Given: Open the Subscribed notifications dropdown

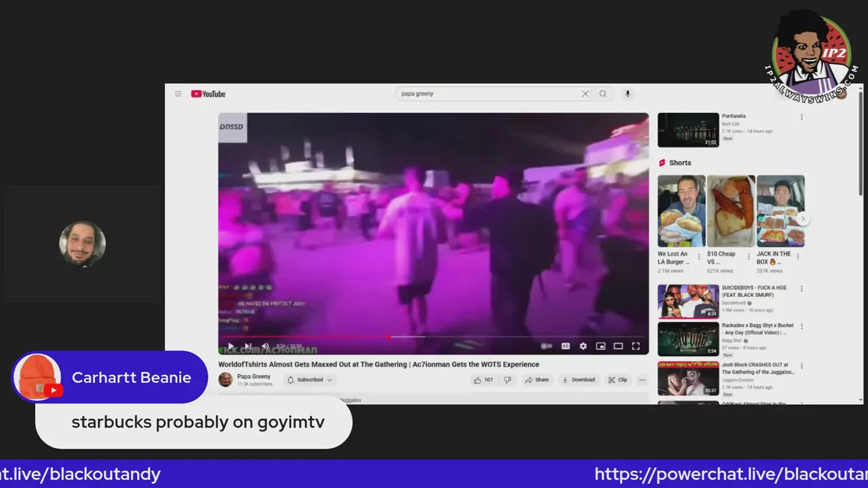Looking at the screenshot, I should 310,380.
